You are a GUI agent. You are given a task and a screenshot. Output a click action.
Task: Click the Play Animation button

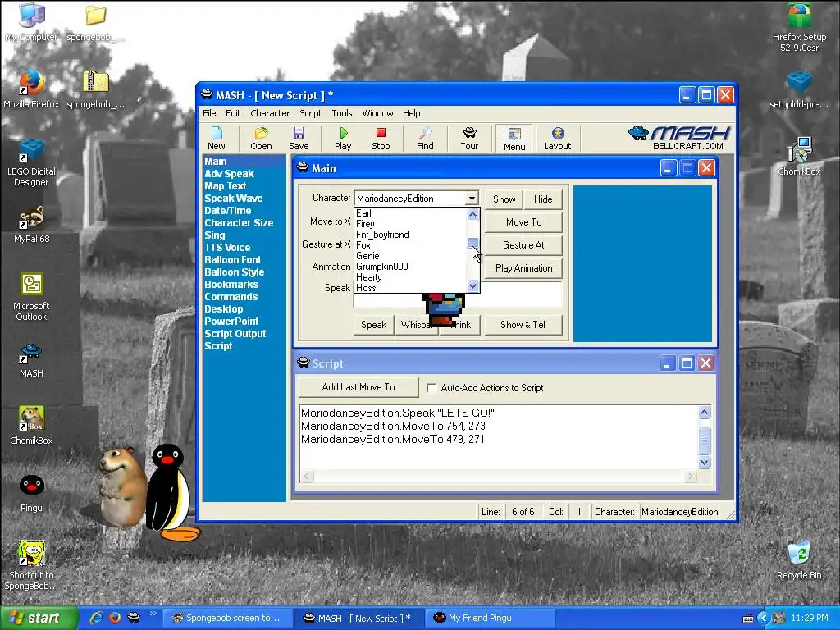[x=523, y=268]
